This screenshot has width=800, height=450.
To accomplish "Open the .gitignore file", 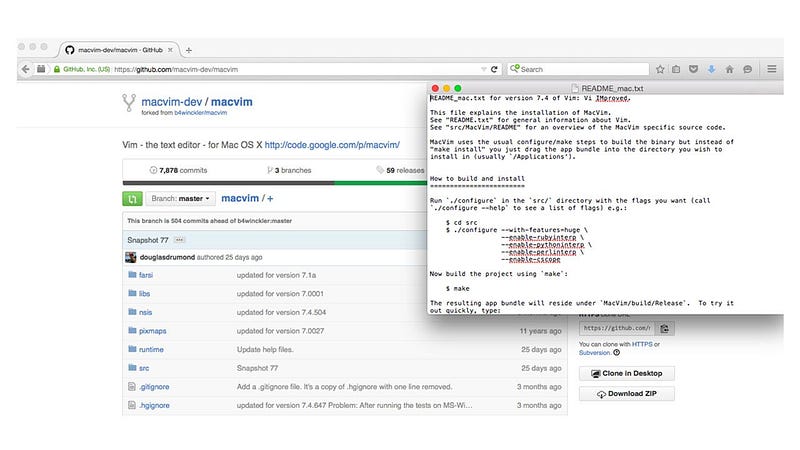I will tap(154, 387).
